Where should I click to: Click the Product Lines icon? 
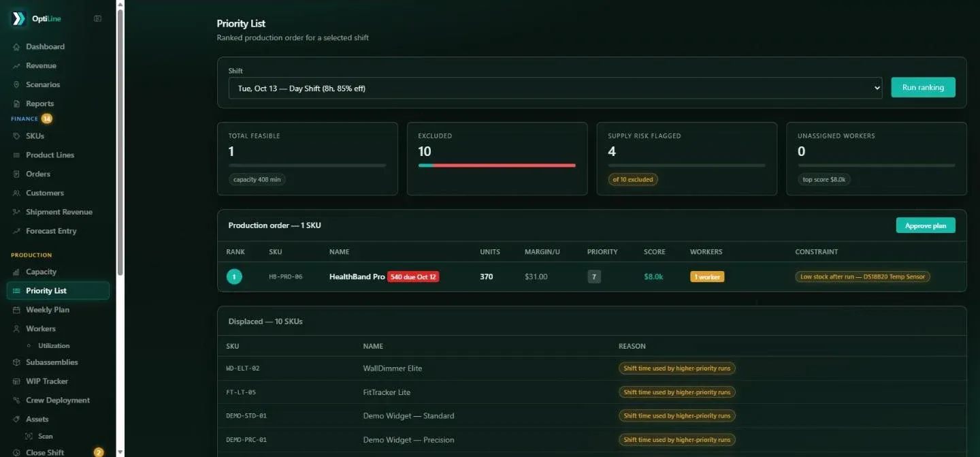point(16,155)
